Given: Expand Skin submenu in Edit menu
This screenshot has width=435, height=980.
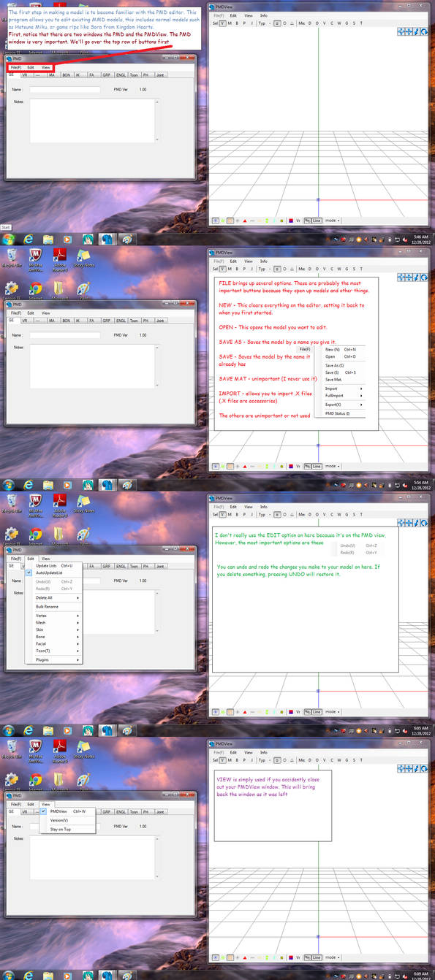Looking at the screenshot, I should [54, 629].
